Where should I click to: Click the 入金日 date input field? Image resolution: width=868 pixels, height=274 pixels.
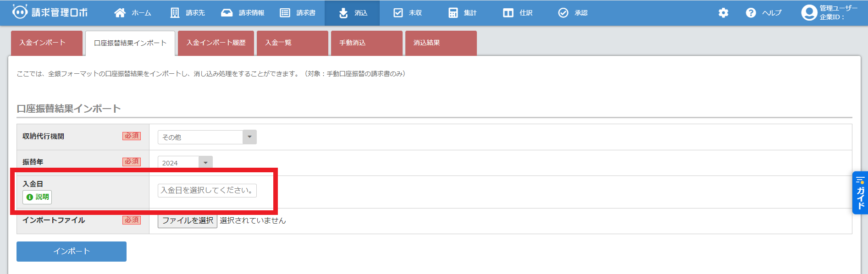207,190
